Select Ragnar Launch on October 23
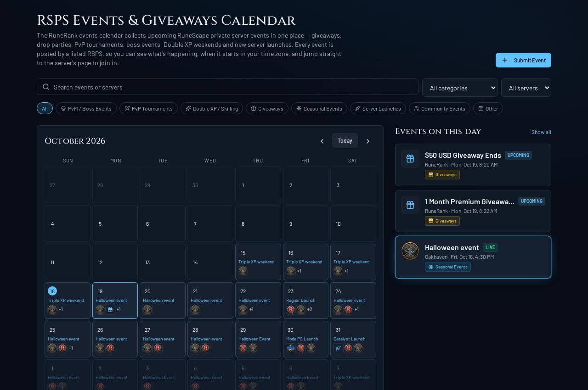This screenshot has height=390, width=588. tap(301, 300)
